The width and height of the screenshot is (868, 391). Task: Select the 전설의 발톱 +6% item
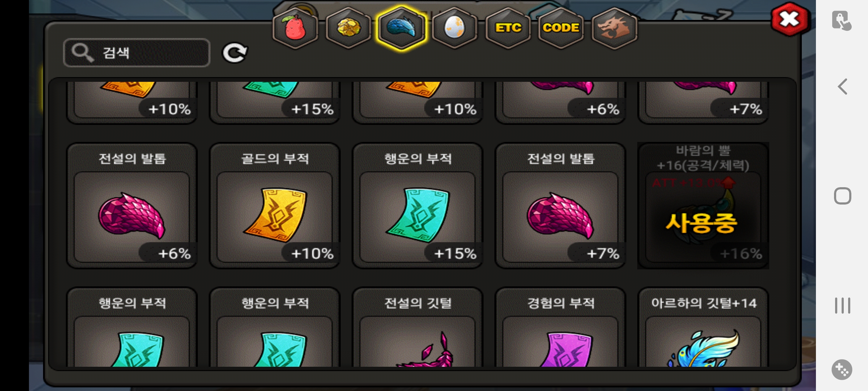[132, 206]
